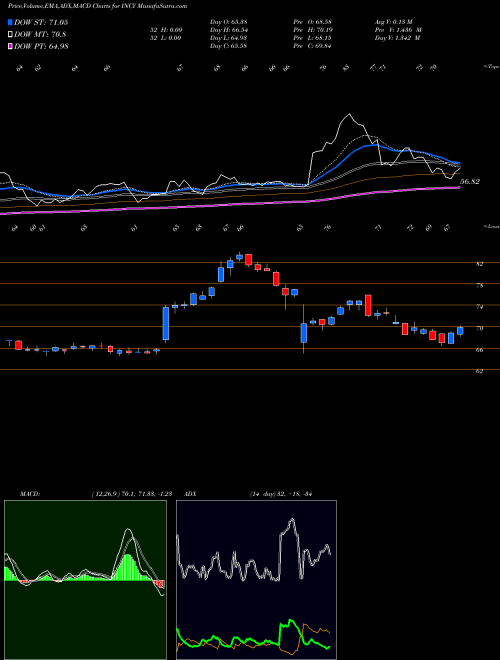Click the 'Pre L: 68.15' value
The width and height of the screenshot is (500, 660).
pos(312,38)
